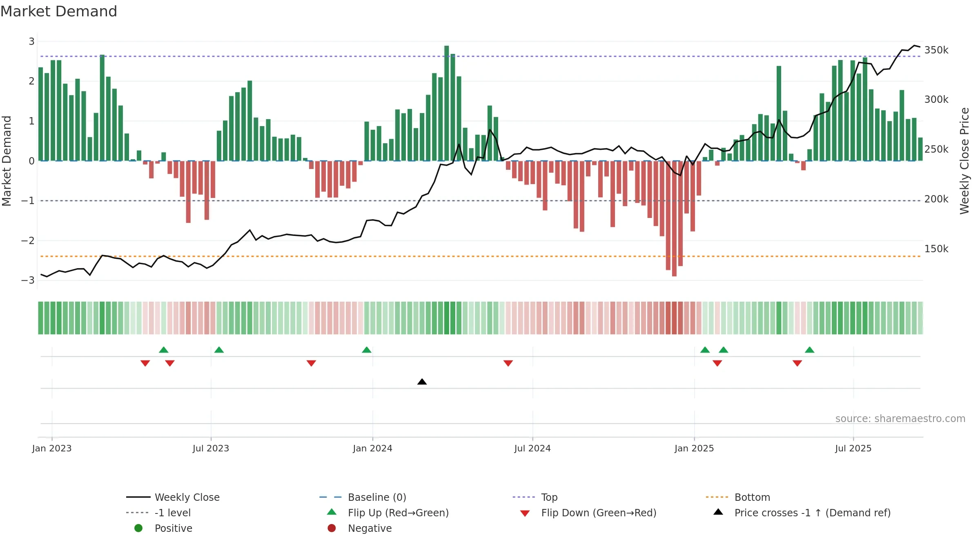Screen dimensions: 980x551
Task: Toggle the Positive legend entry
Action: [163, 528]
